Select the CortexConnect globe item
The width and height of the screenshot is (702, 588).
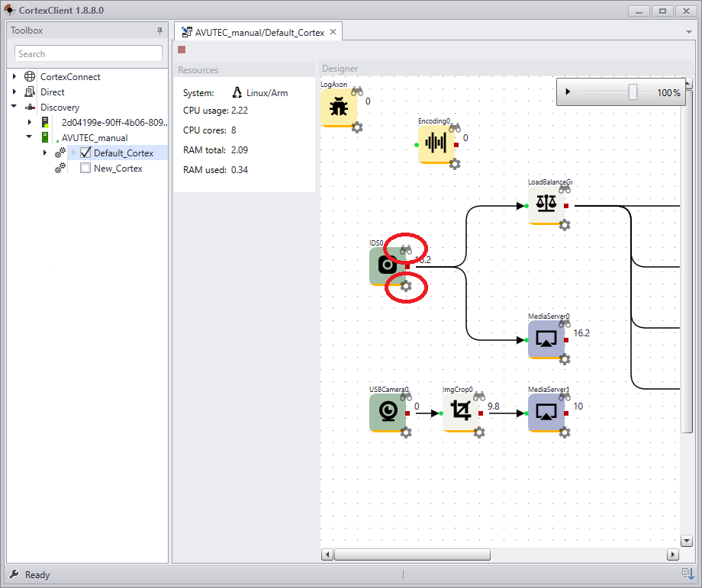pos(70,76)
